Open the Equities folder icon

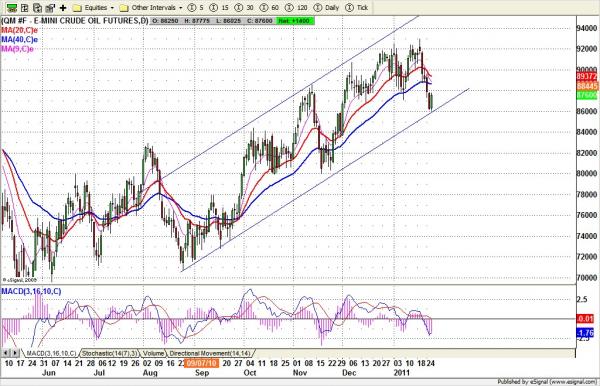coord(77,8)
